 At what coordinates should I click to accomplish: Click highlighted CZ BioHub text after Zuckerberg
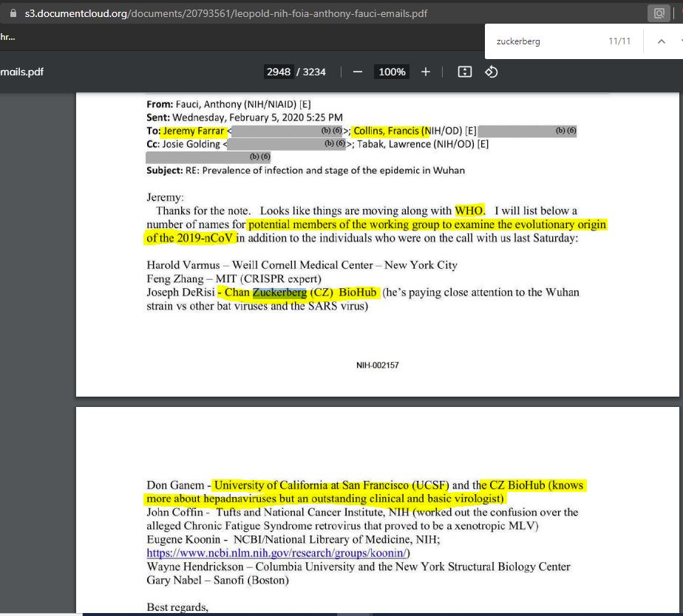click(x=343, y=292)
